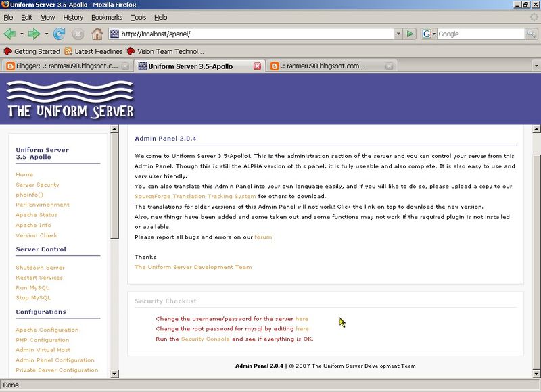Viewport: 541px width, 392px height.
Task: Open phpinfo() link
Action: click(x=29, y=195)
